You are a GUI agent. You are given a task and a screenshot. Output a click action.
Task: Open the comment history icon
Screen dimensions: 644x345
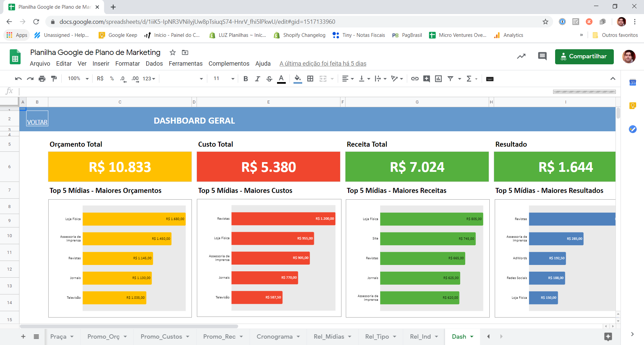click(x=542, y=56)
